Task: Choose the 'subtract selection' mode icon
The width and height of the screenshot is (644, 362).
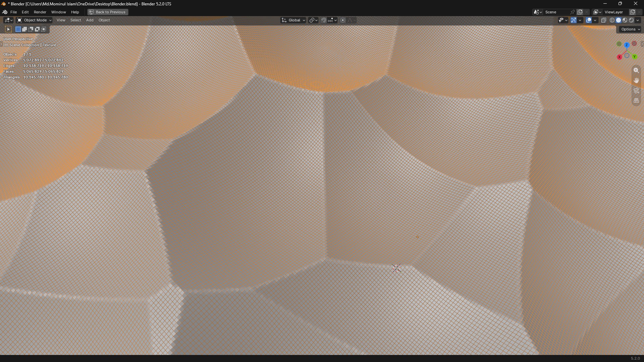Action: pyautogui.click(x=31, y=29)
